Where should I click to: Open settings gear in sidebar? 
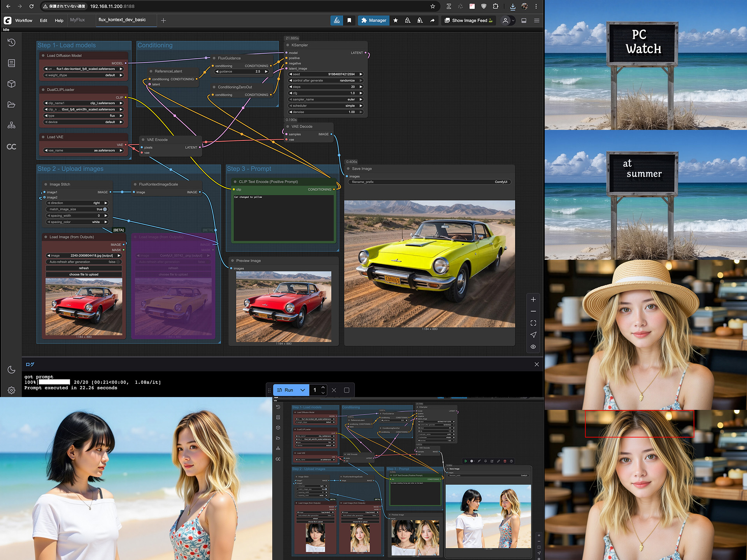[x=11, y=390]
